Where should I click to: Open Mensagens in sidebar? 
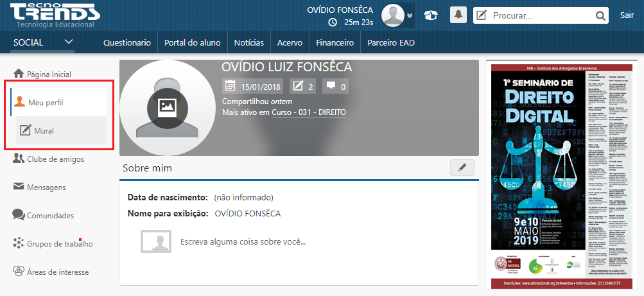pyautogui.click(x=46, y=187)
